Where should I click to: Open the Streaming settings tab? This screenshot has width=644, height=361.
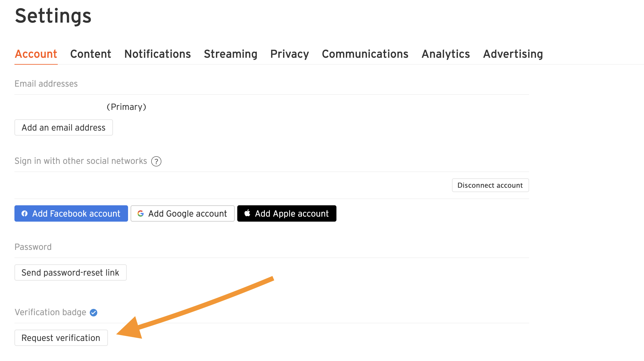pos(230,54)
